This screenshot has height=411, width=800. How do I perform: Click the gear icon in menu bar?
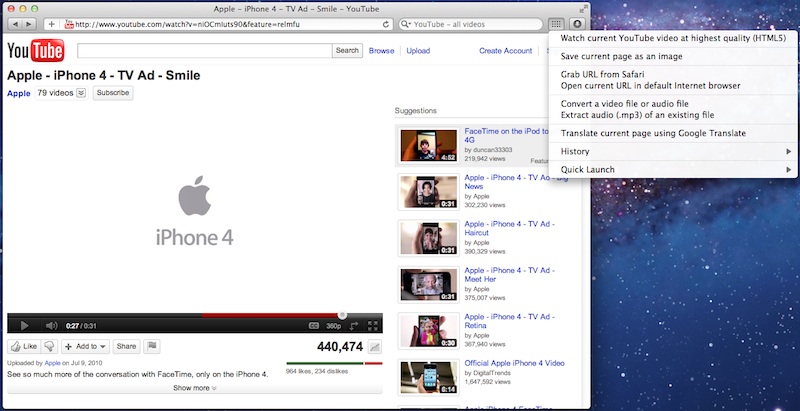577,22
